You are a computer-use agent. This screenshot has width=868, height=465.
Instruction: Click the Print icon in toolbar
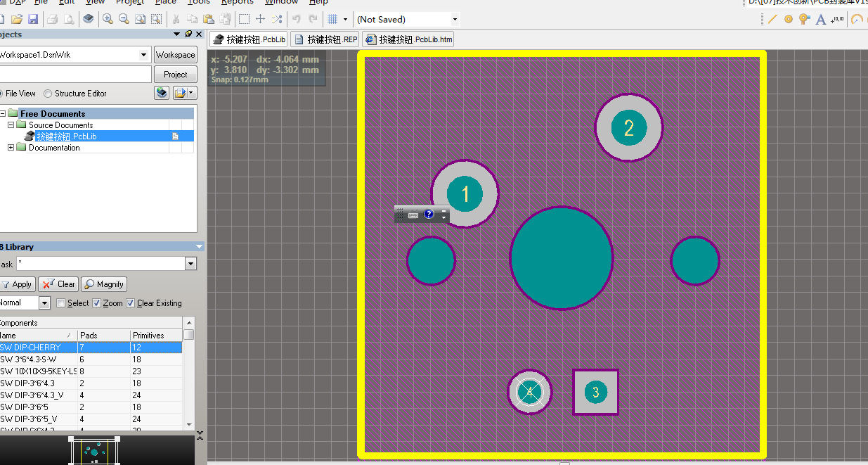tap(53, 19)
